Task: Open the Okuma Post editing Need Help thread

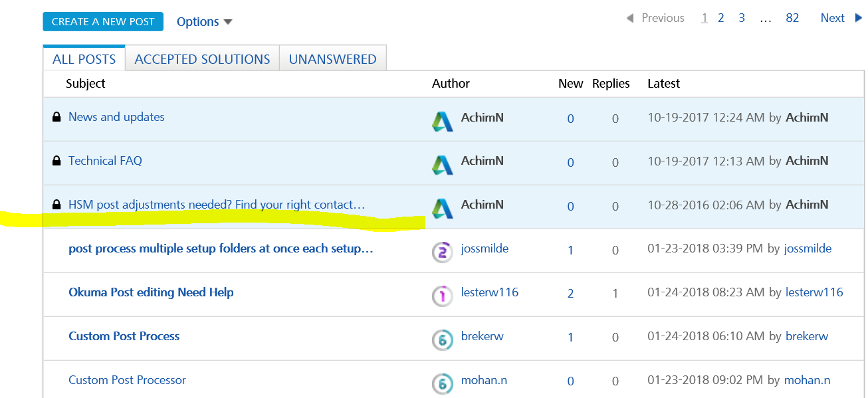Action: pyautogui.click(x=151, y=292)
